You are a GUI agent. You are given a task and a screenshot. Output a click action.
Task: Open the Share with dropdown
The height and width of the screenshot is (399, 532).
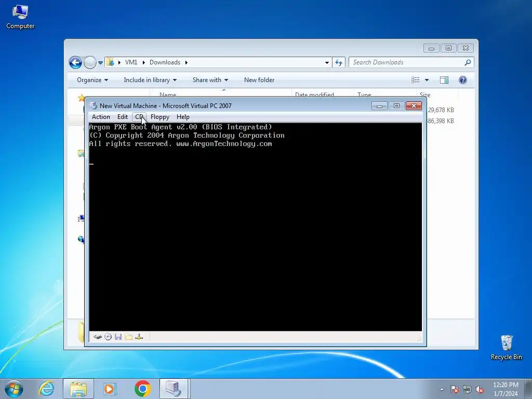[210, 80]
